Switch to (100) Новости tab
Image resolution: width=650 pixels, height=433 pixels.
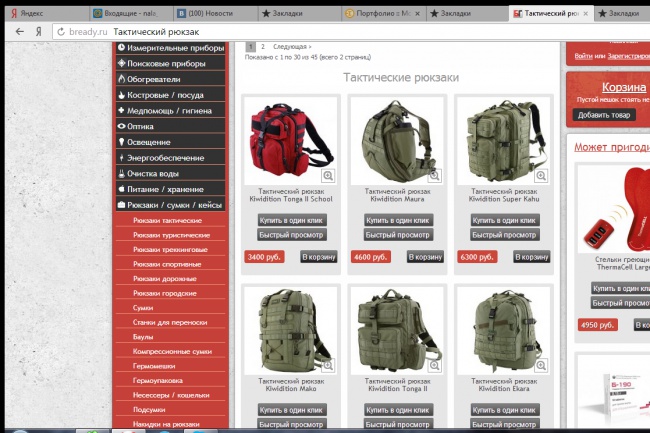click(215, 14)
